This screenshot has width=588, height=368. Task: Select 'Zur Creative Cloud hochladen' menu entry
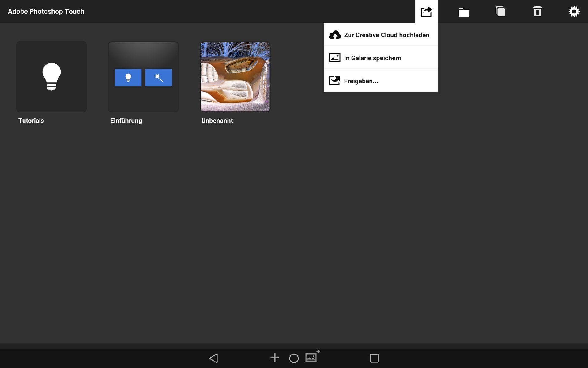point(381,35)
